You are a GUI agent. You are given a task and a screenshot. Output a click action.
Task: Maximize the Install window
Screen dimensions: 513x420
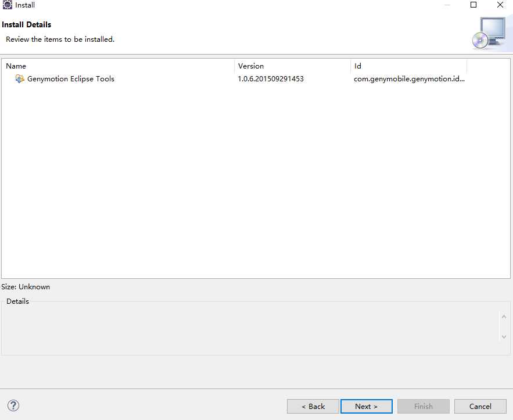(x=473, y=5)
